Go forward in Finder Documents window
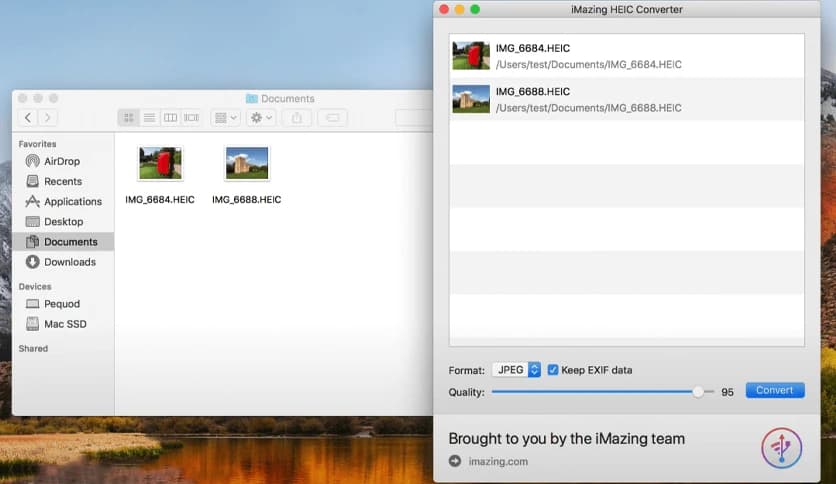Screen dimensions: 836x484 (47, 117)
